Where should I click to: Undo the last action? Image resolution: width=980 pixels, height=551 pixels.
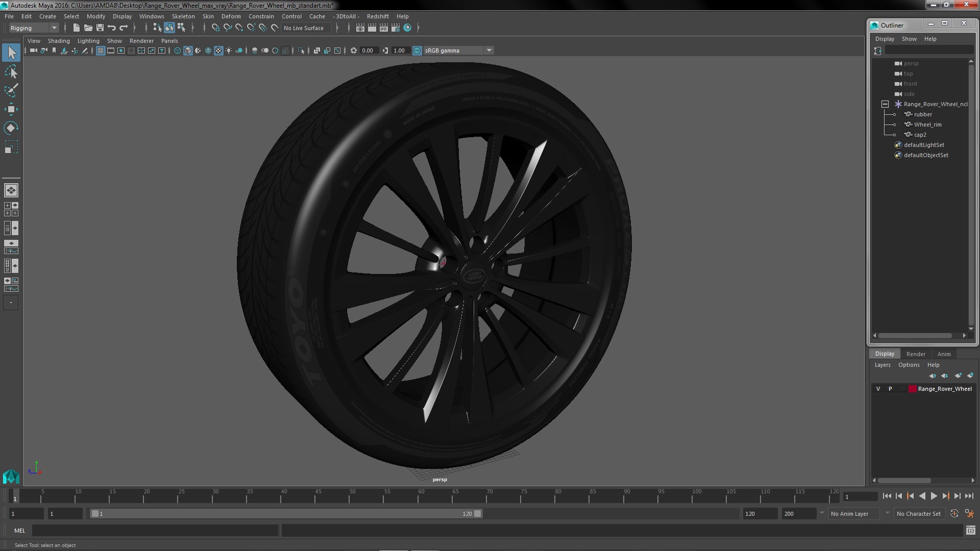coord(112,28)
